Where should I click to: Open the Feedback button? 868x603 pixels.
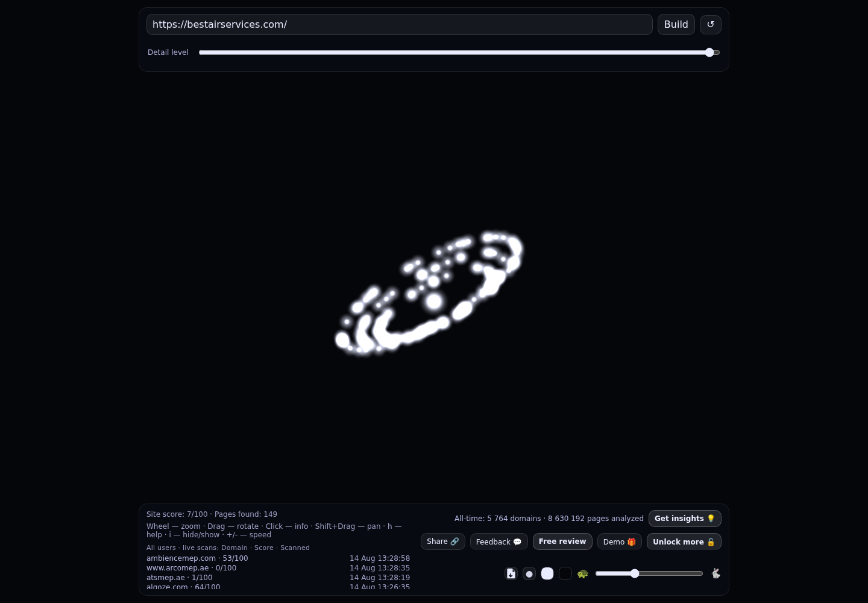pos(499,541)
